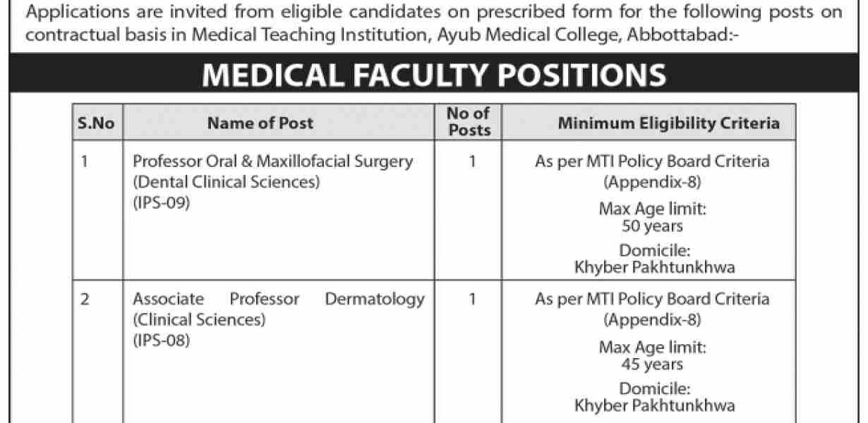This screenshot has width=868, height=423.
Task: Click the S.No column header
Action: pos(96,123)
